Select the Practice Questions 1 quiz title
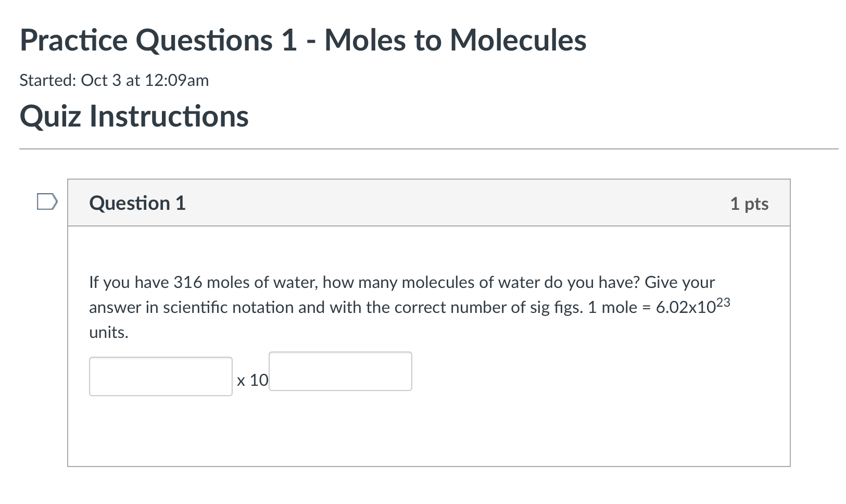This screenshot has height=504, width=846. (x=303, y=40)
